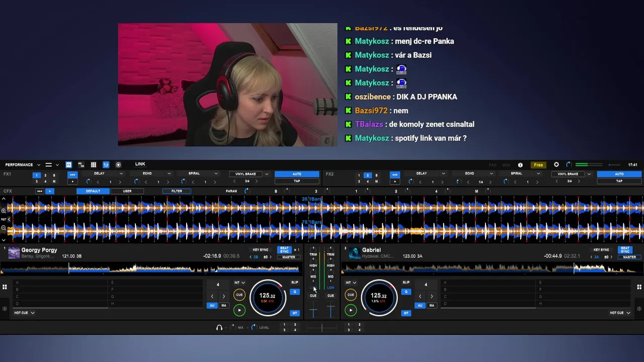Seek in deck 2 overview waveform

(x=491, y=269)
